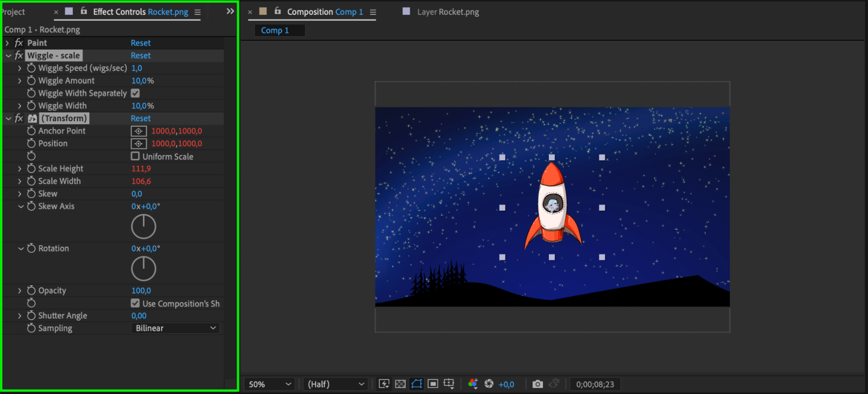Toggle mask and shape path visibility

click(416, 384)
